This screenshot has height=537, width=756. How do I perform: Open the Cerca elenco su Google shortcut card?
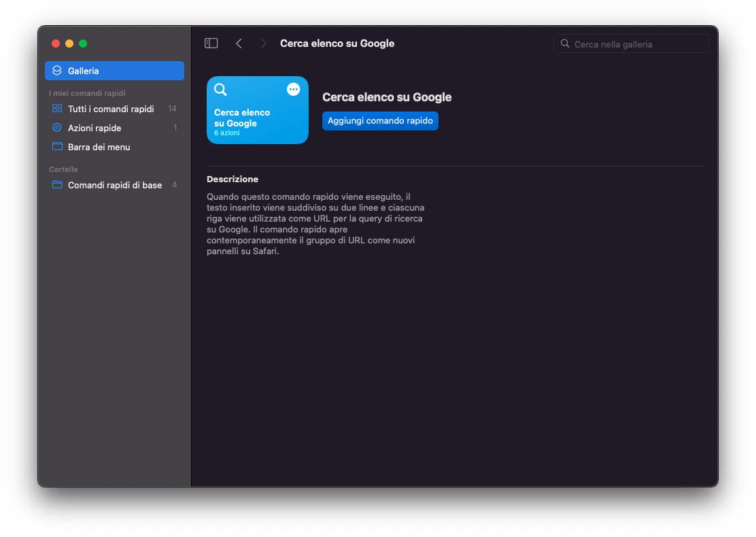coord(258,110)
